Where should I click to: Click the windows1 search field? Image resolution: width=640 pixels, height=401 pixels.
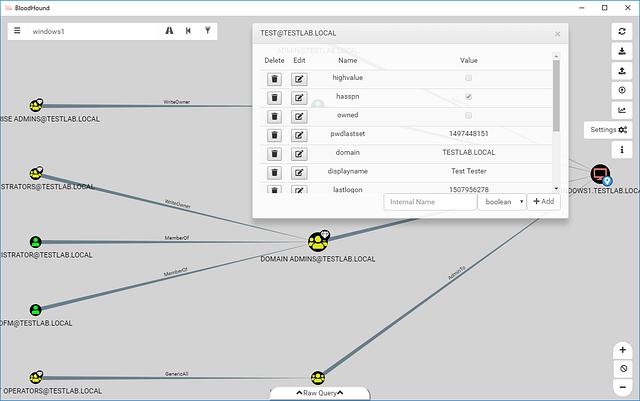click(94, 31)
